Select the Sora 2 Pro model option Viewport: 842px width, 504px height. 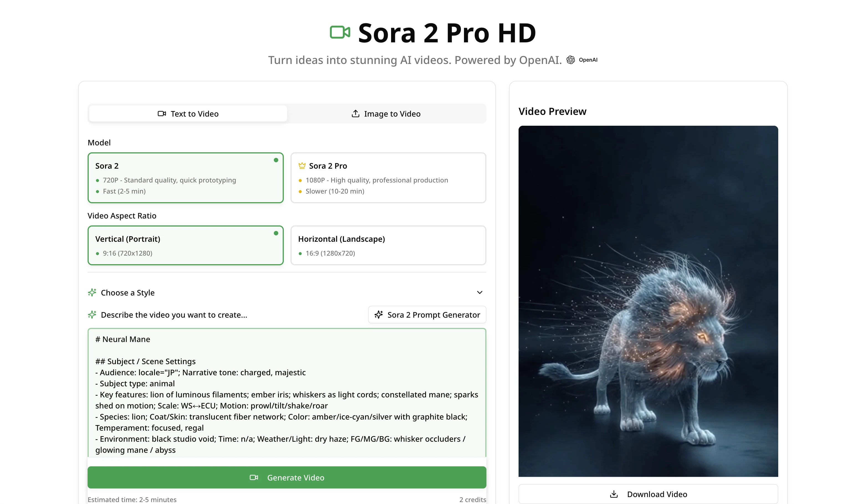388,178
